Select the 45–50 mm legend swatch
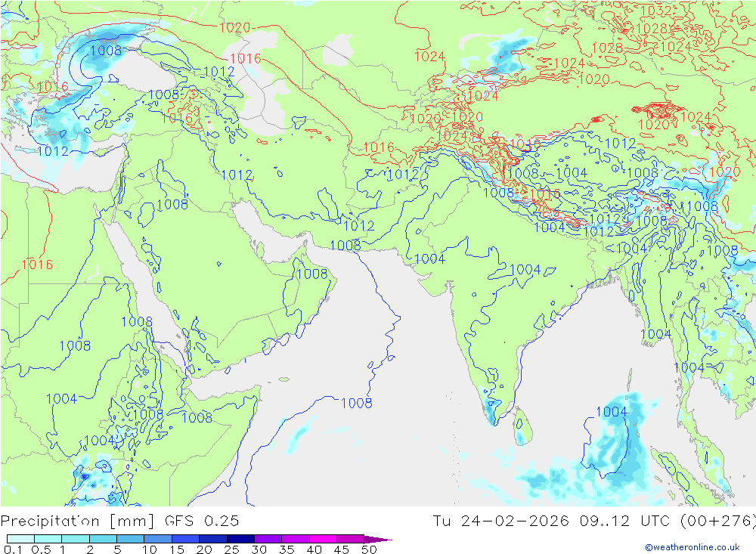The image size is (756, 554). [351, 539]
